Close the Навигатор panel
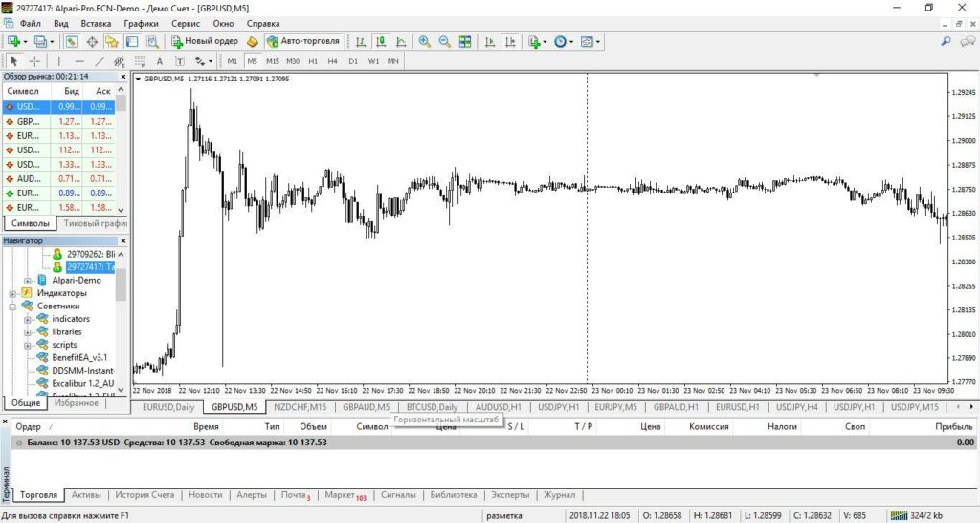Screen dimensions: 980x523 tap(122, 240)
